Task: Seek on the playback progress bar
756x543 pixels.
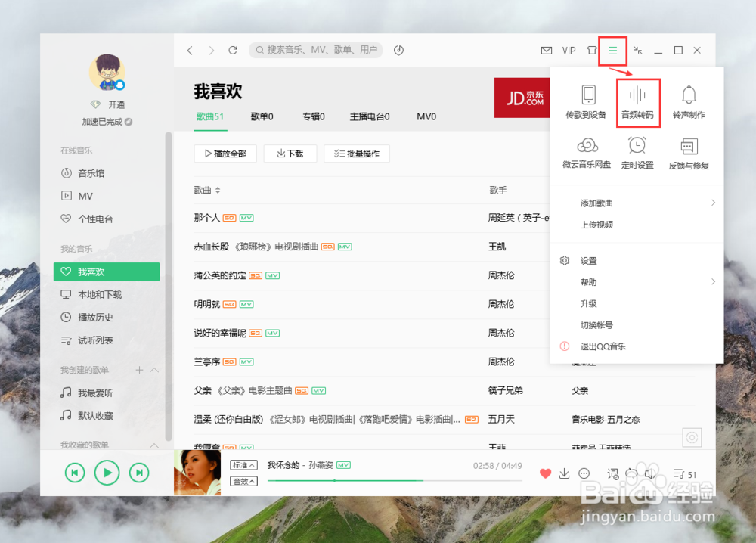Action: (x=395, y=481)
